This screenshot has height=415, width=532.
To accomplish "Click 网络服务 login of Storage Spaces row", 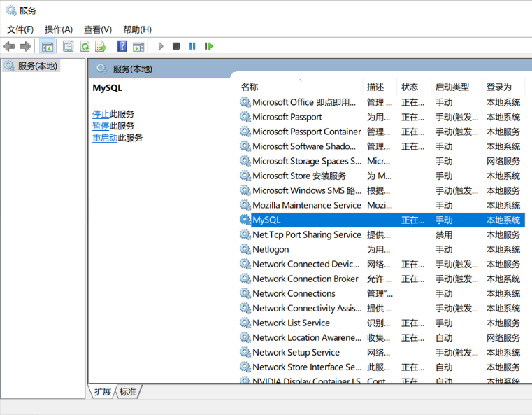I will click(x=503, y=161).
